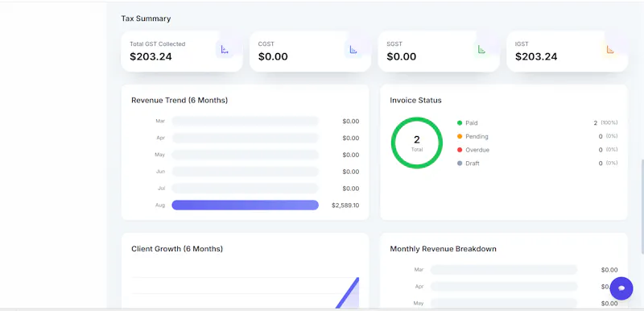
Task: Click the orange Pending legend dot
Action: pyautogui.click(x=460, y=136)
